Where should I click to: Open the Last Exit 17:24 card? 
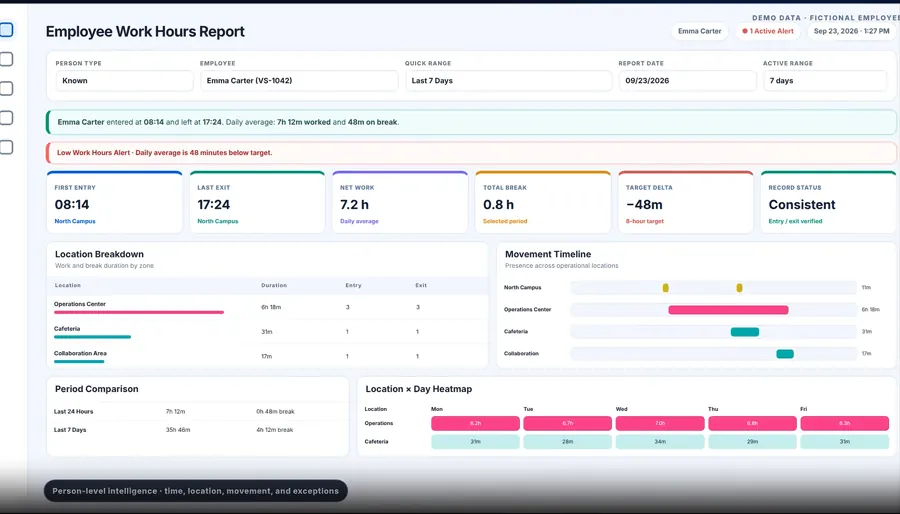pyautogui.click(x=257, y=202)
